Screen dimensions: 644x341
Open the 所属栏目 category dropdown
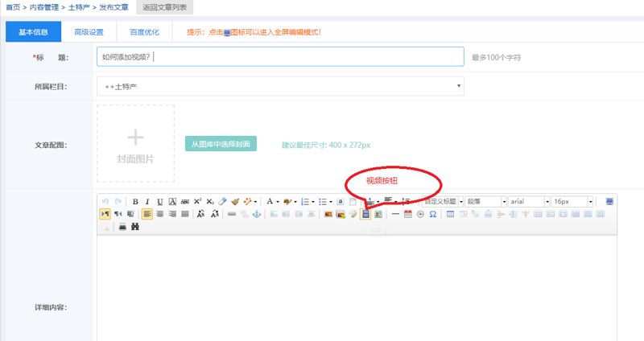280,85
